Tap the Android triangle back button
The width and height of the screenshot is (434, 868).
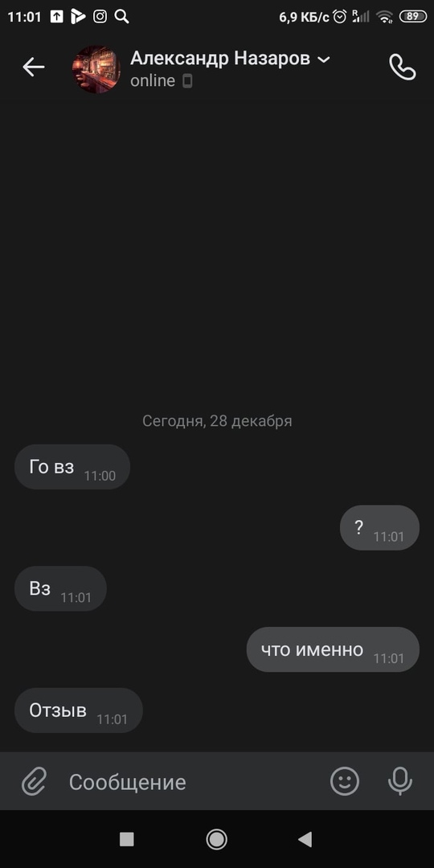305,839
